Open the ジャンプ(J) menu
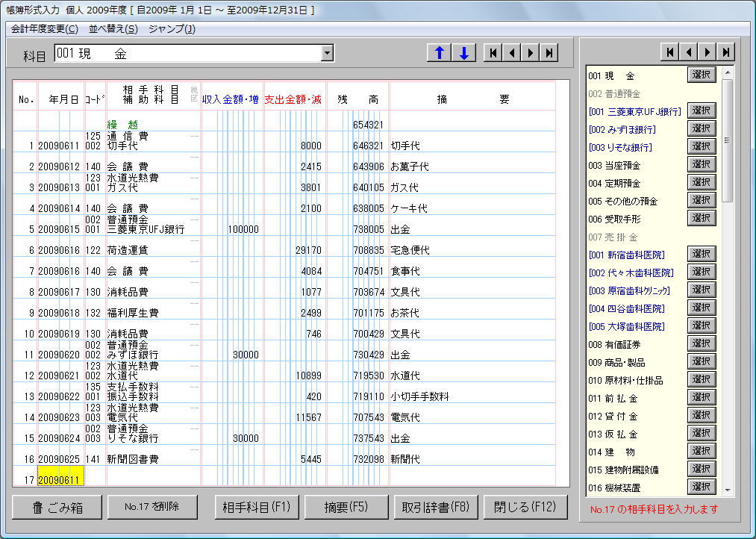 (x=172, y=29)
